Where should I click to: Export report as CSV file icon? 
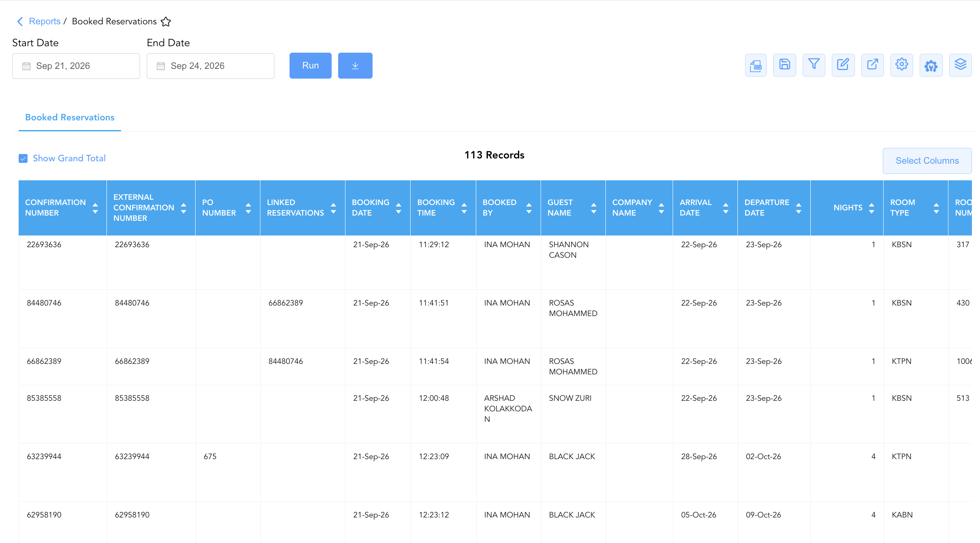click(756, 65)
